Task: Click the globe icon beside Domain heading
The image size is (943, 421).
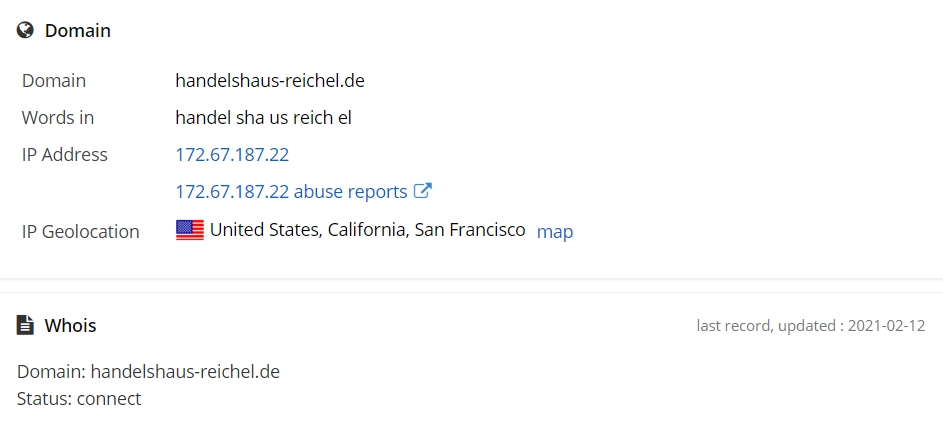Action: 25,30
